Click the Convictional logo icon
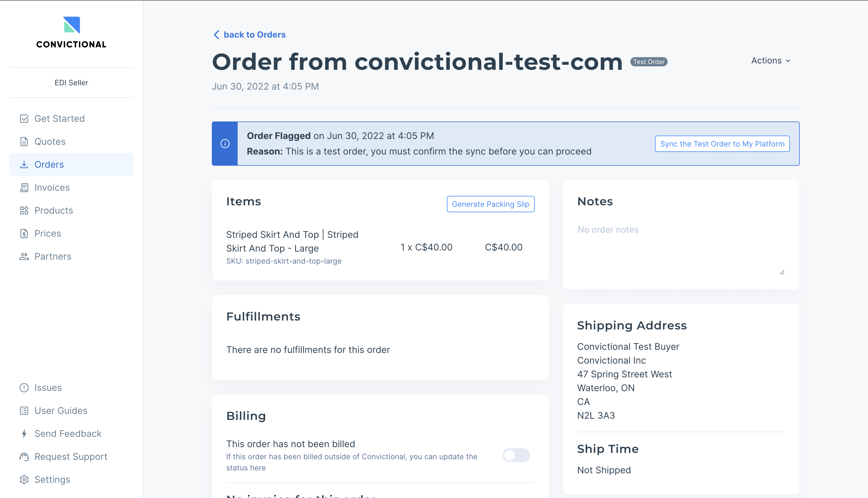 (x=71, y=25)
